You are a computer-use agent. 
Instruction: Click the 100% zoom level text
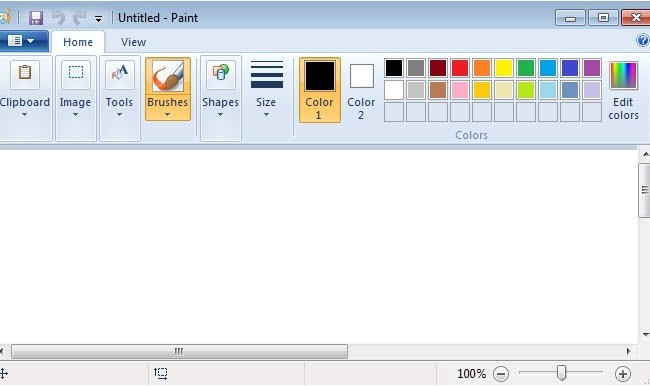coord(471,374)
